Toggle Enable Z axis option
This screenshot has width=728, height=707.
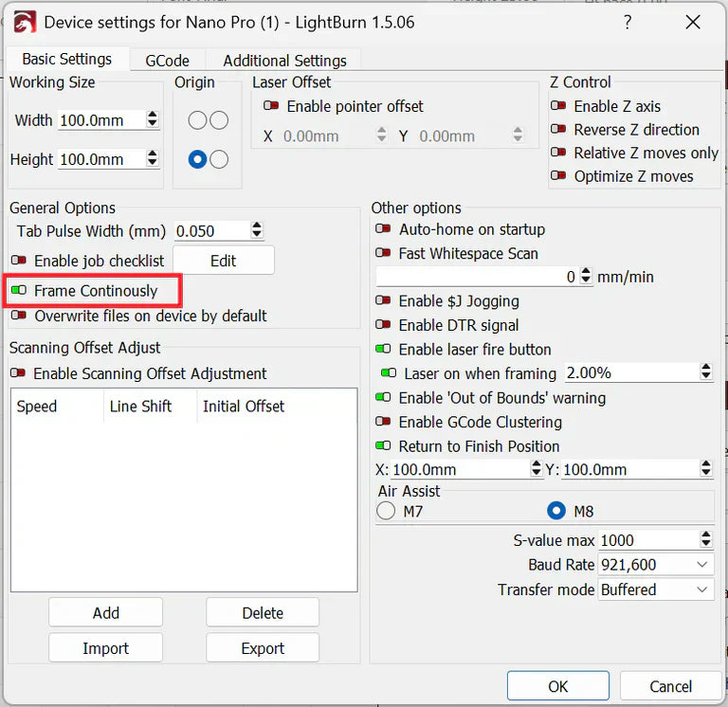tap(558, 106)
